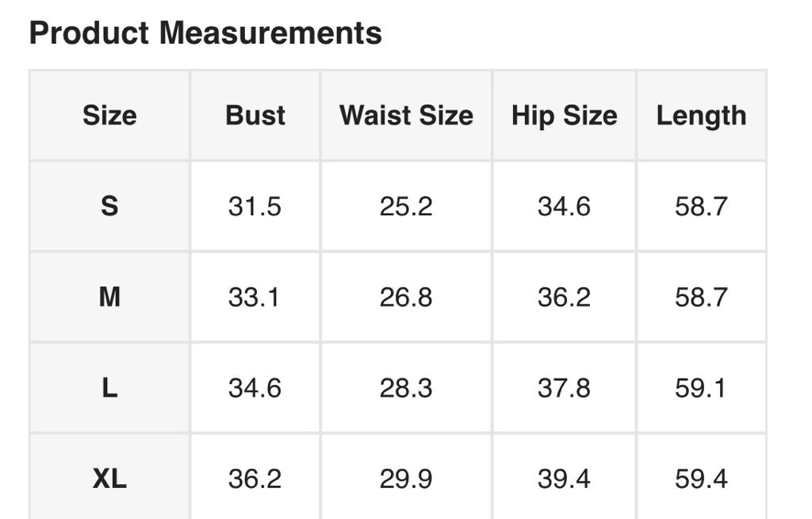Click the S size row label
This screenshot has width=812, height=519.
[109, 206]
